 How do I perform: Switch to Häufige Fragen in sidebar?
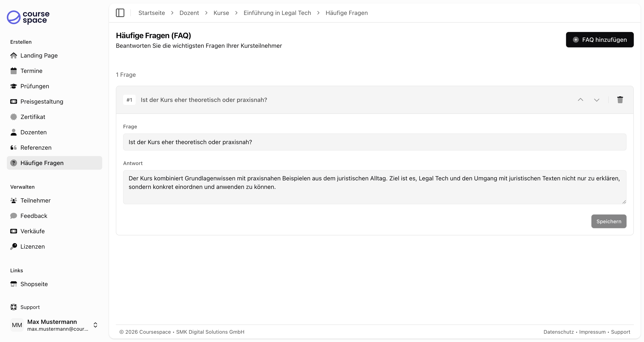42,163
